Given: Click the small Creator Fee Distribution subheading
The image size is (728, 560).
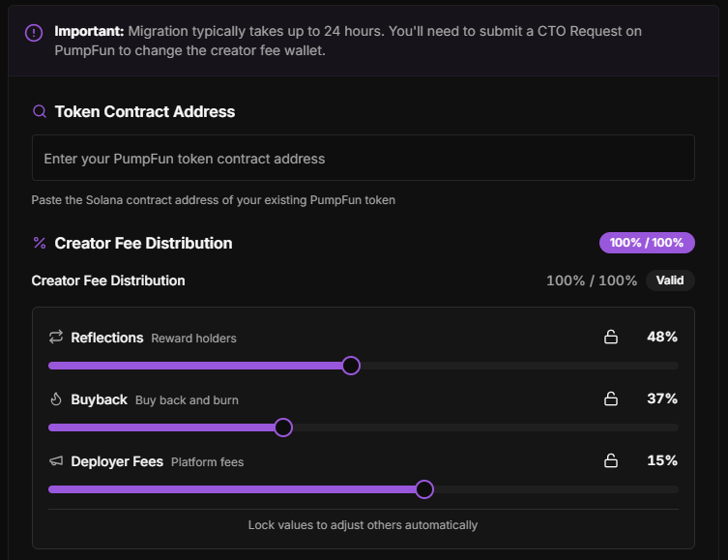Looking at the screenshot, I should coord(108,280).
